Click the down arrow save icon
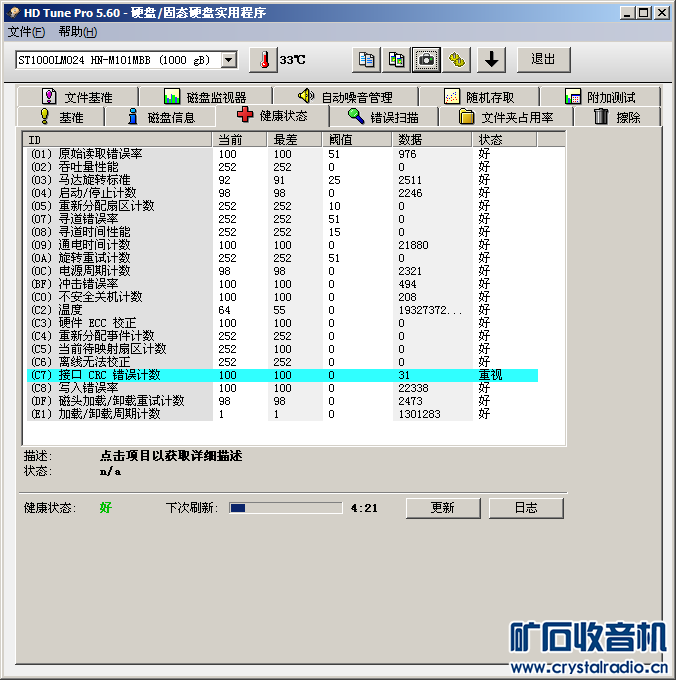 (491, 60)
